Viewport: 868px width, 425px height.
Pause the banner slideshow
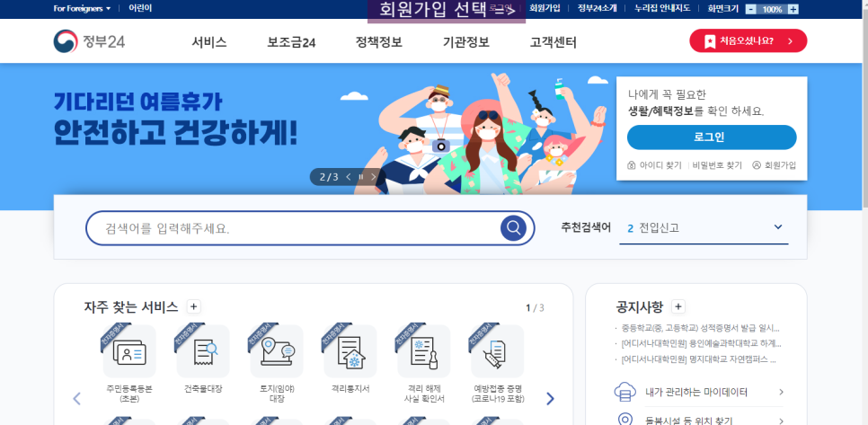coord(361,177)
